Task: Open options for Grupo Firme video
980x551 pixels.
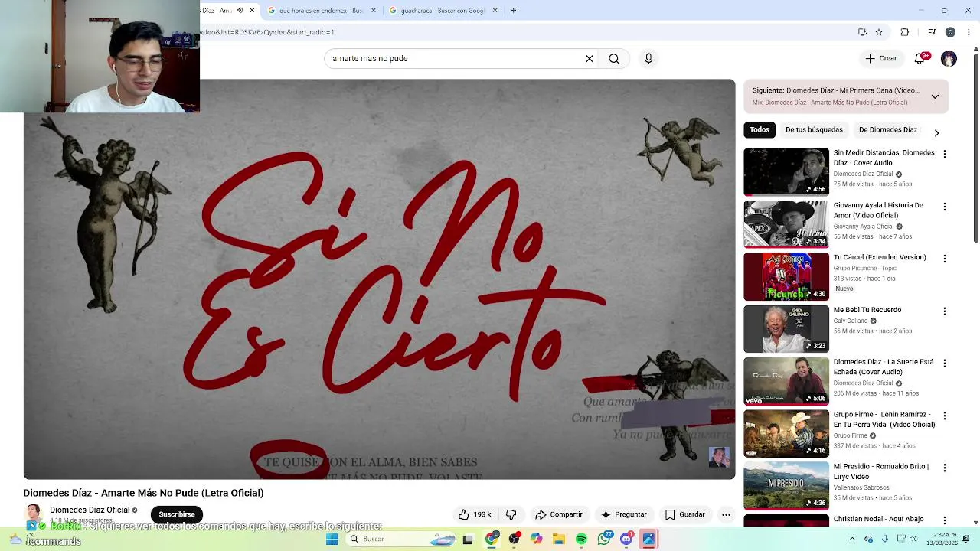Action: 944,416
